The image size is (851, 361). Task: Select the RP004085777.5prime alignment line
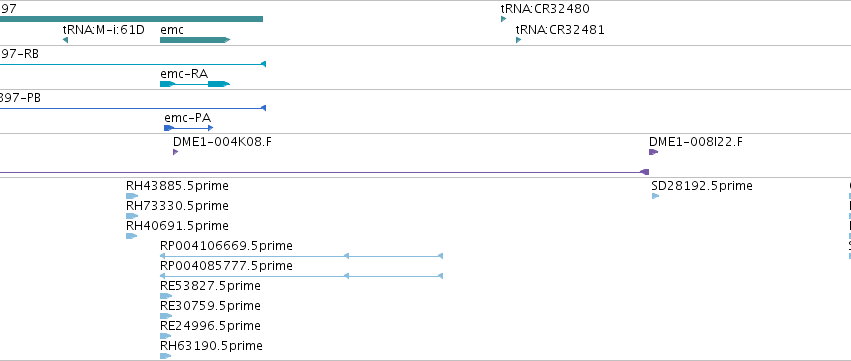pos(301,276)
